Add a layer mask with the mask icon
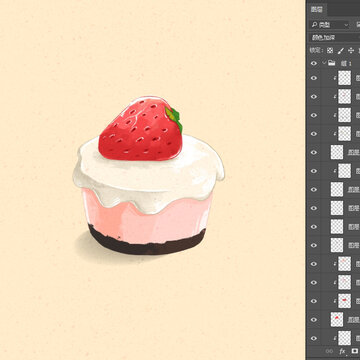The image size is (360, 360). pyautogui.click(x=354, y=351)
